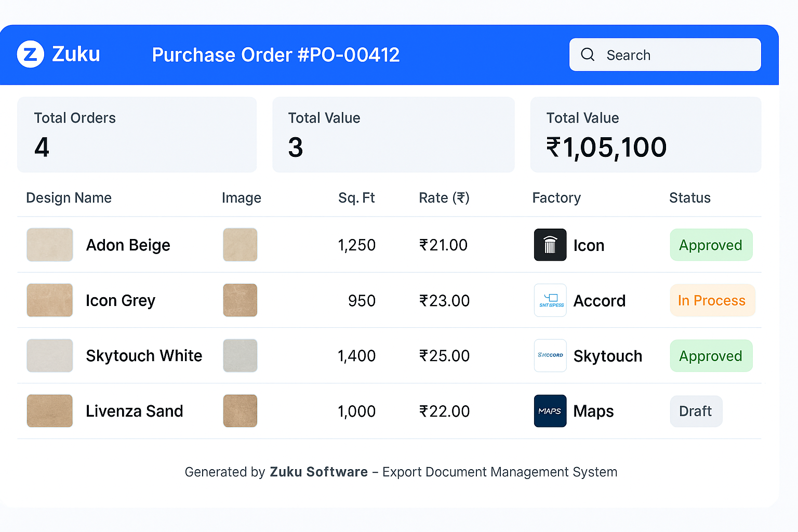Click the search magnifier icon
Image resolution: width=798 pixels, height=532 pixels.
tap(588, 54)
